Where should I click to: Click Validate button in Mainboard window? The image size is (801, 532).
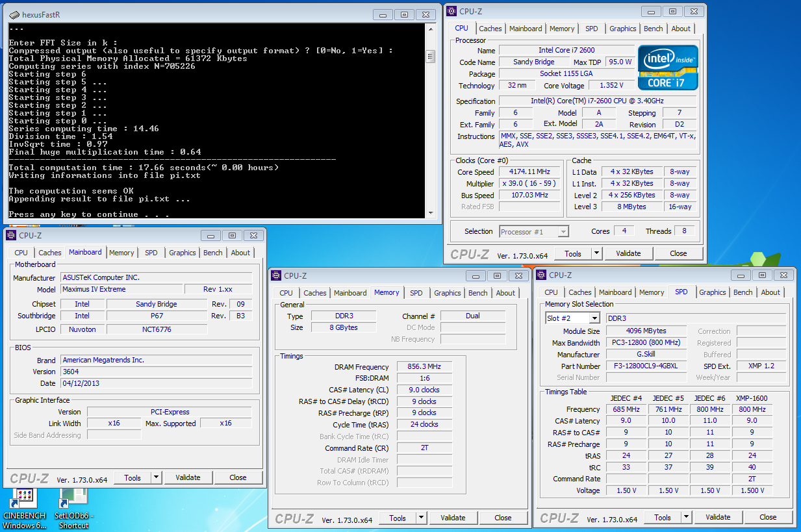pos(188,477)
